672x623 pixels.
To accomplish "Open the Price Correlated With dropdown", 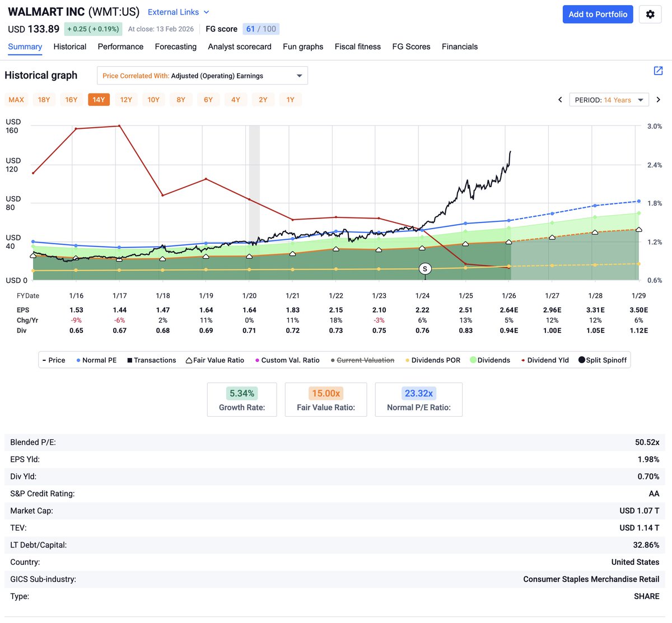I will click(x=202, y=75).
